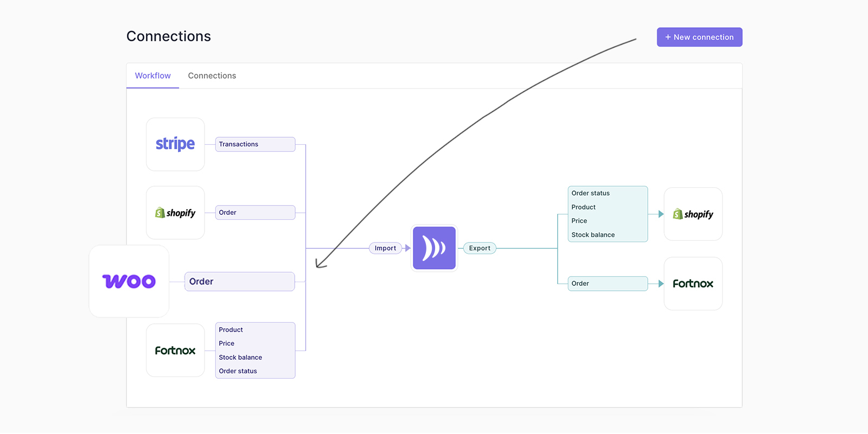
Task: Select the Shopify Order import box
Action: click(x=255, y=213)
